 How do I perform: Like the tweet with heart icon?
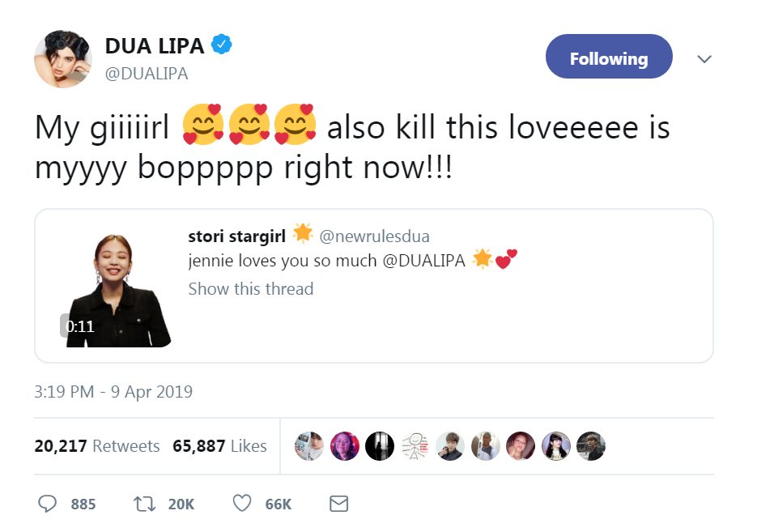pos(241,504)
